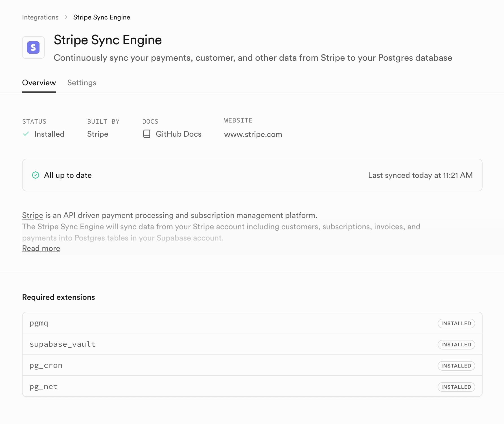
Task: Switch to the Overview tab
Action: coord(39,83)
